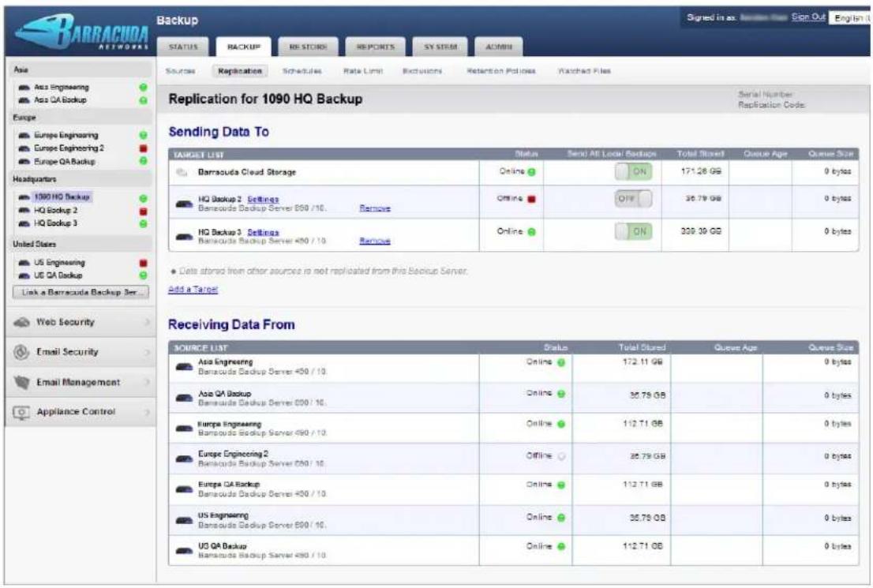Select US Engineering in the sidebar
Screen dimensions: 873x588
click(59, 263)
